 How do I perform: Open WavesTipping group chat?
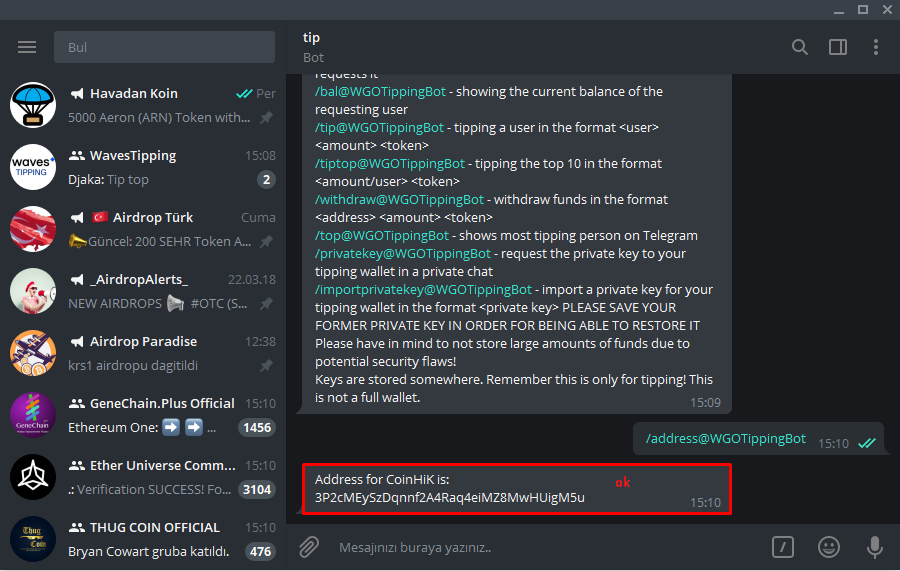[143, 167]
